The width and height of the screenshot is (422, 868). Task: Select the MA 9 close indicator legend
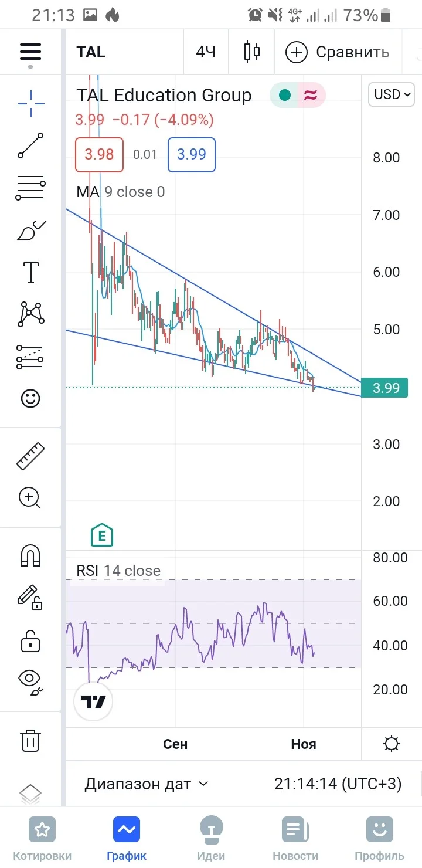[x=121, y=192]
